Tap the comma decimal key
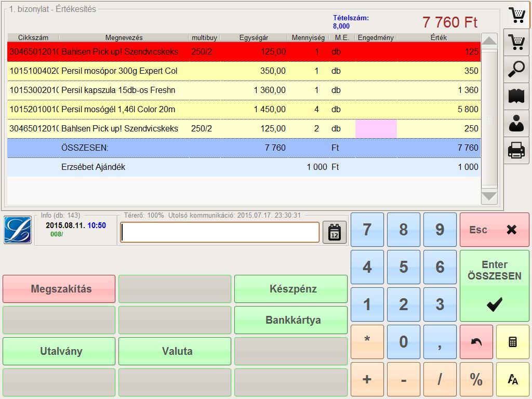The width and height of the screenshot is (532, 399). (x=440, y=342)
